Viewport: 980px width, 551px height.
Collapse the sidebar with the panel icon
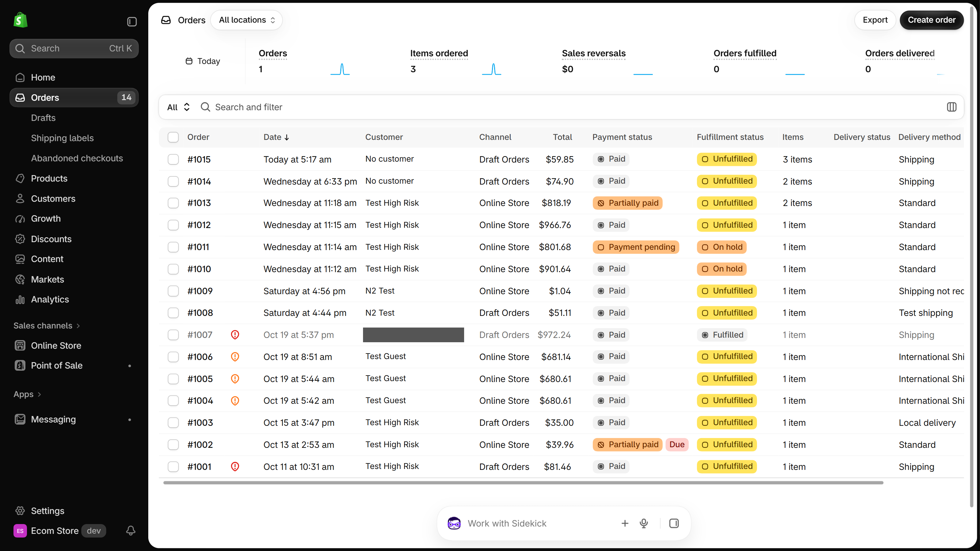(x=132, y=22)
